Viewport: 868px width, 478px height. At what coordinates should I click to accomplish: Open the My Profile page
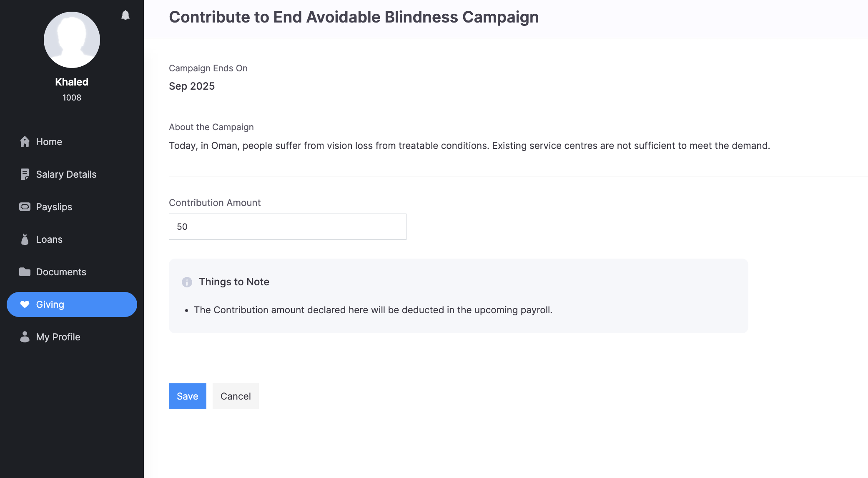(x=58, y=337)
